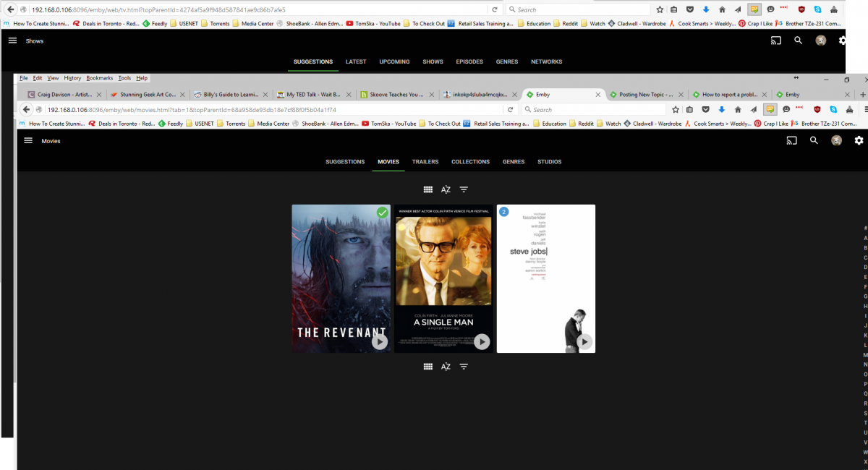Image resolution: width=868 pixels, height=470 pixels.
Task: Open the hamburger menu in the Shows window
Action: 12,40
